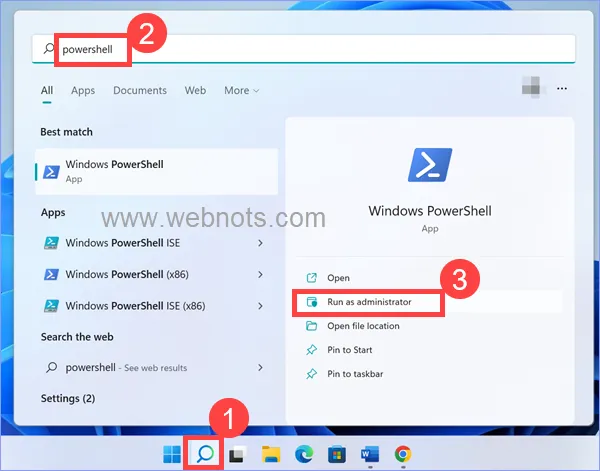Switch to the Apps filter tab
The height and width of the screenshot is (471, 600).
click(83, 90)
